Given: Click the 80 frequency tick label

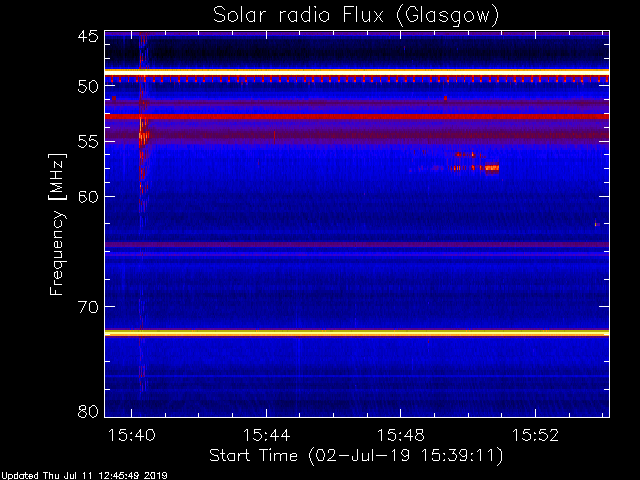Looking at the screenshot, I should [88, 411].
